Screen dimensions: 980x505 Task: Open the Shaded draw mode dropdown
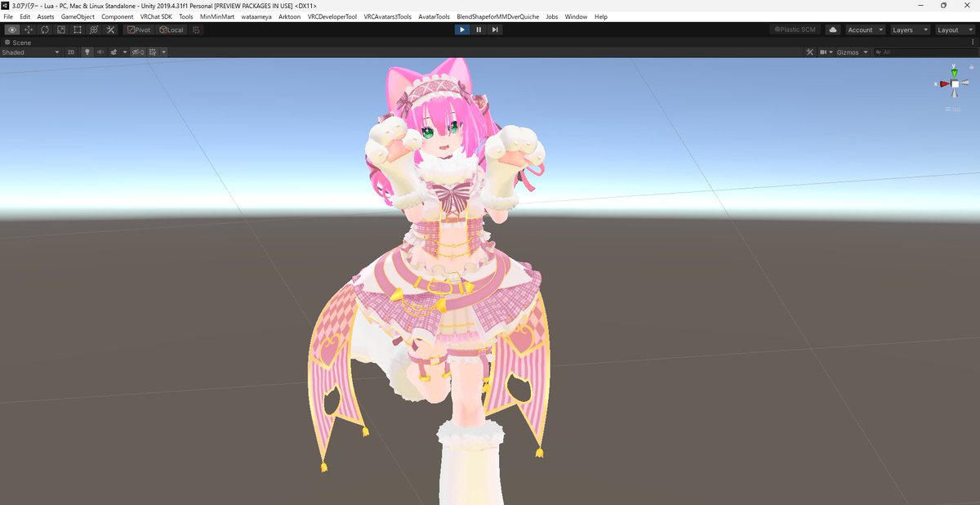[x=30, y=52]
